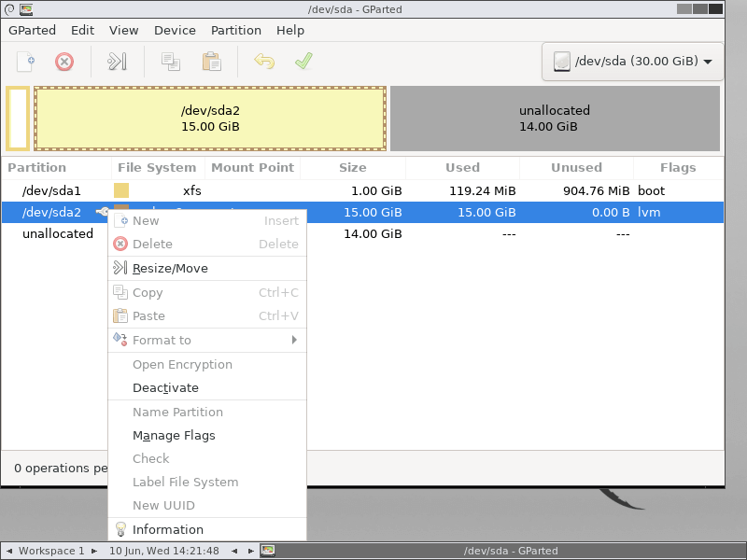Click the Undo last operation icon
This screenshot has height=560, width=747.
tap(264, 61)
